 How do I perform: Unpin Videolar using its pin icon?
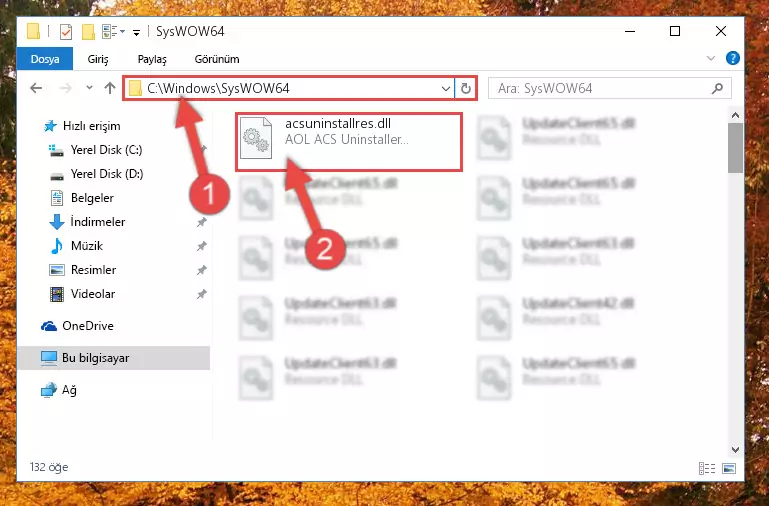201,294
